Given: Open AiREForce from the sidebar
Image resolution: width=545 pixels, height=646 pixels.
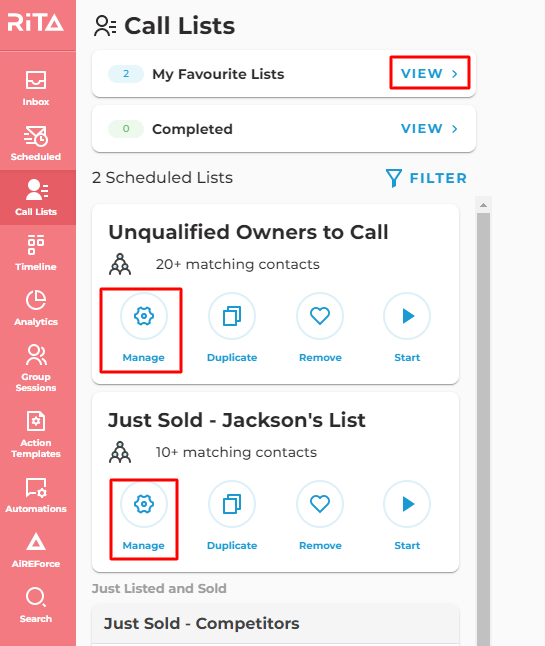Looking at the screenshot, I should click(36, 550).
